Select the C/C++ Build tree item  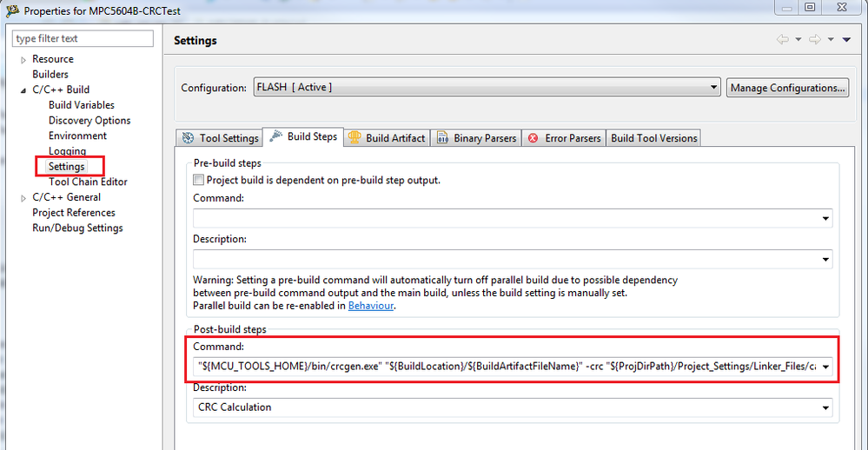(x=61, y=89)
